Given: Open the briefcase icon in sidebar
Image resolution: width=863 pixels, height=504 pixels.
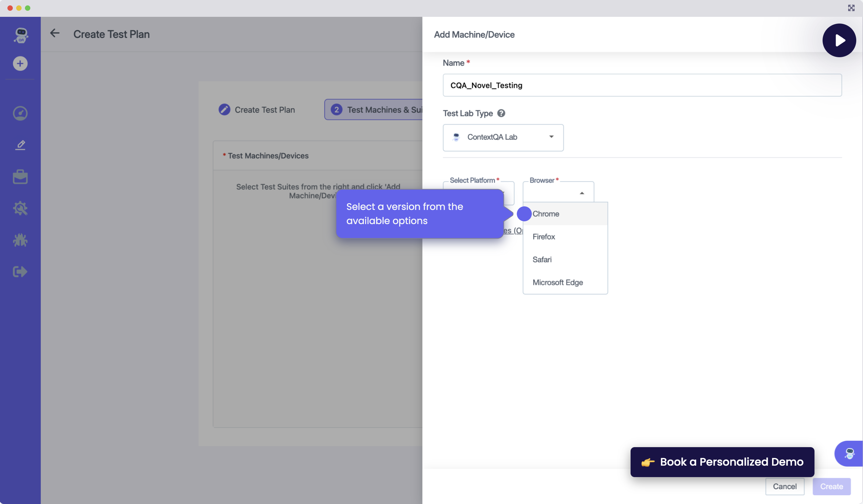Looking at the screenshot, I should (x=20, y=177).
